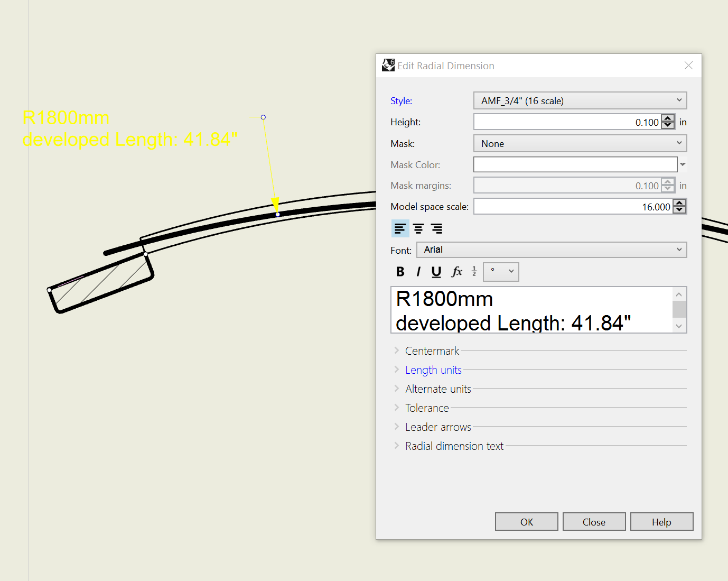
Task: Align dimension text center
Action: pyautogui.click(x=418, y=228)
